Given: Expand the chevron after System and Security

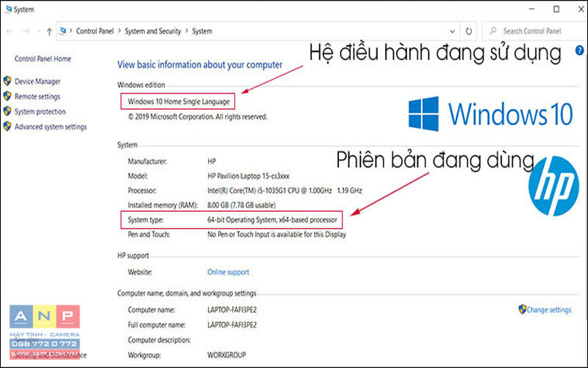Looking at the screenshot, I should [x=187, y=31].
